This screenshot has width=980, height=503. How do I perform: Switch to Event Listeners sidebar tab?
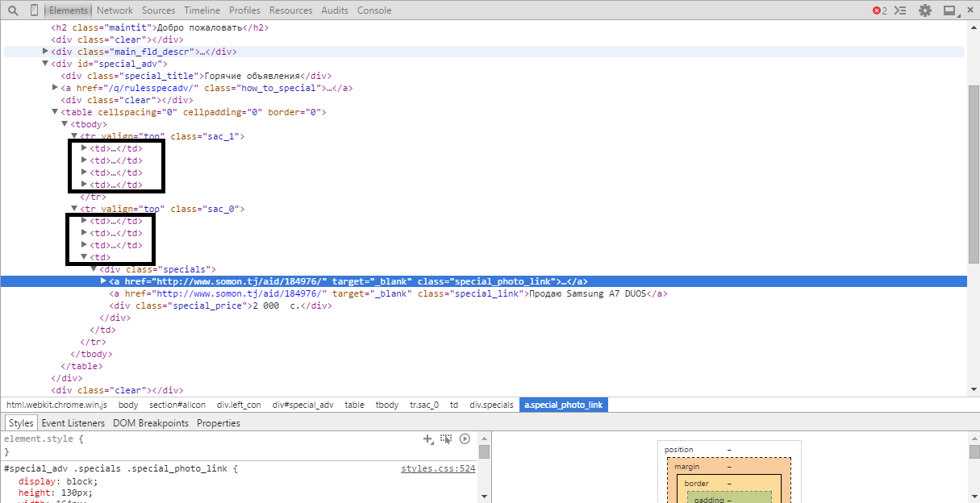(x=73, y=423)
